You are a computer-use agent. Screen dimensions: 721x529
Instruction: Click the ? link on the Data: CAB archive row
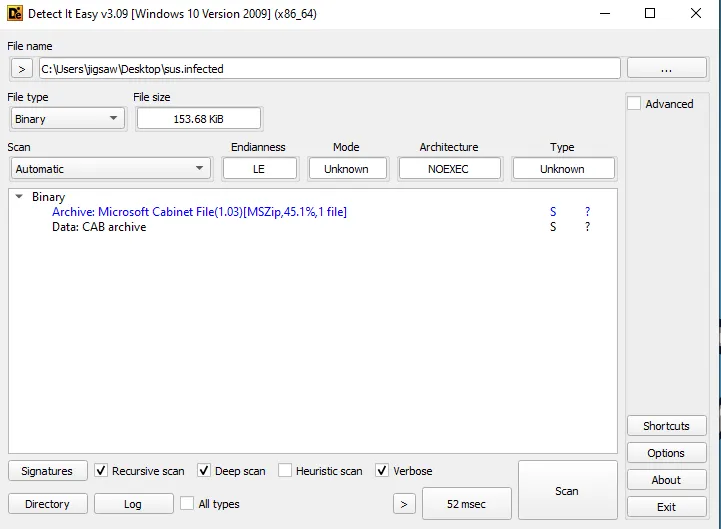tap(587, 227)
